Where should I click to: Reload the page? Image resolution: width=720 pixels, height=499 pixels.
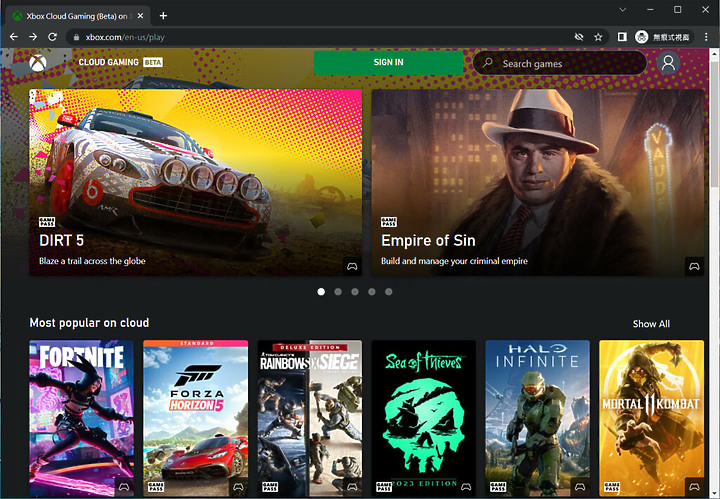52,37
